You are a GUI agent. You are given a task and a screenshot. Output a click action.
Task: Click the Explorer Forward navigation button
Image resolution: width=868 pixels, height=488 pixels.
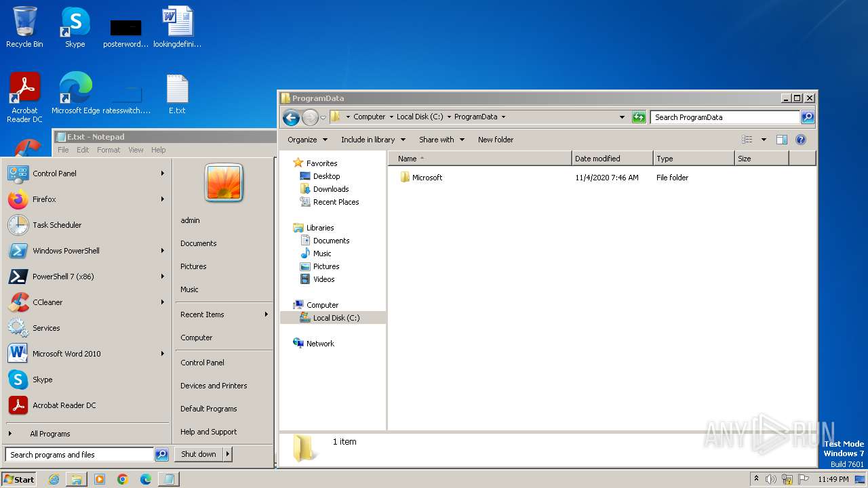coord(310,117)
